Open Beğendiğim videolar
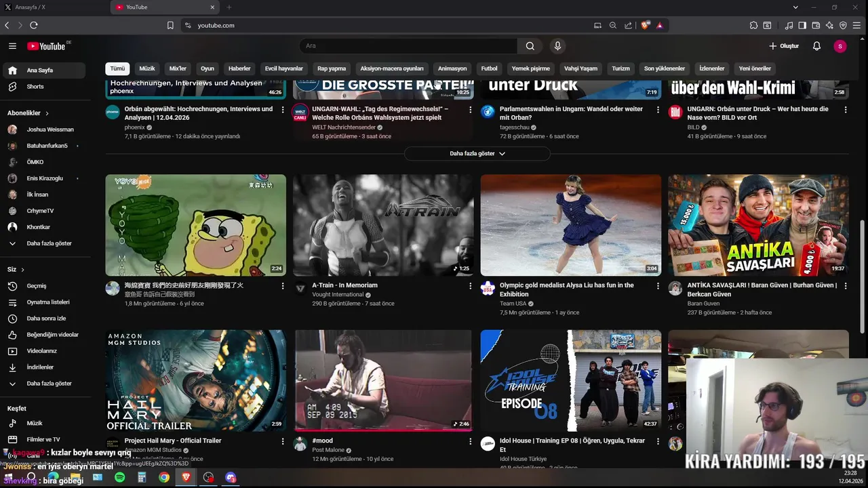This screenshot has height=488, width=868. click(x=45, y=335)
